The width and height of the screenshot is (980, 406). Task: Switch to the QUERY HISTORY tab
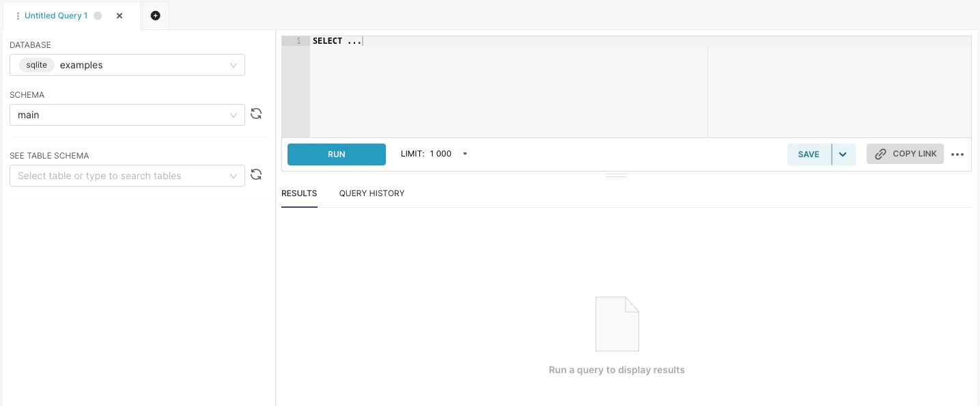pos(372,193)
